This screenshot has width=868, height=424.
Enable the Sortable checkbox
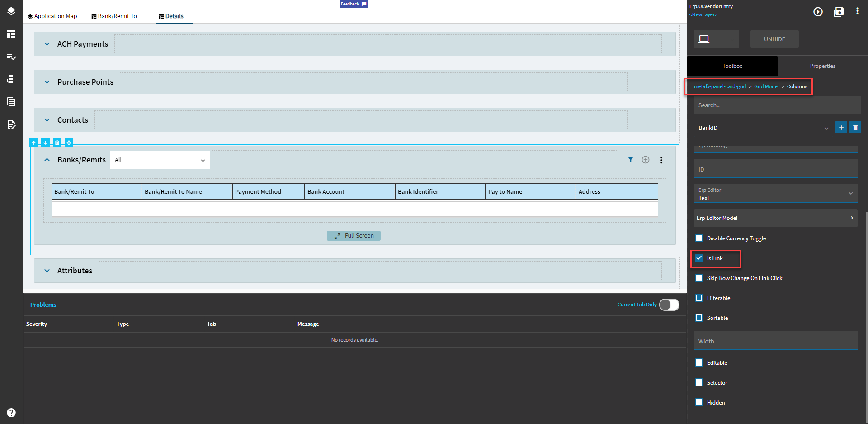[x=699, y=318]
